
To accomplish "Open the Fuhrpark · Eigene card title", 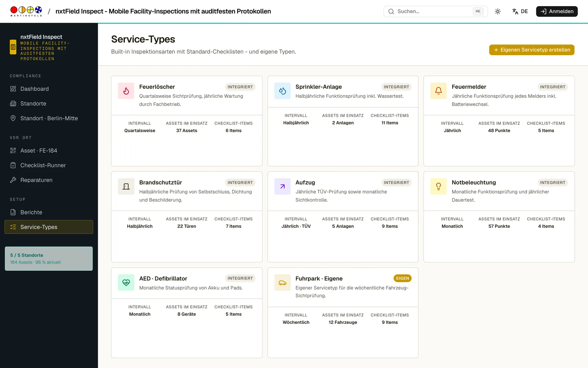I will [x=319, y=278].
